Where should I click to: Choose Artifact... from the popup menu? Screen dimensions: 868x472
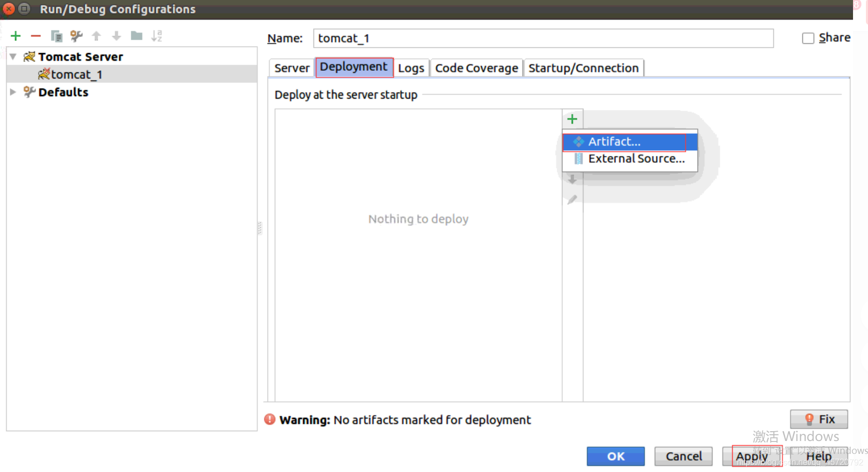tap(630, 141)
